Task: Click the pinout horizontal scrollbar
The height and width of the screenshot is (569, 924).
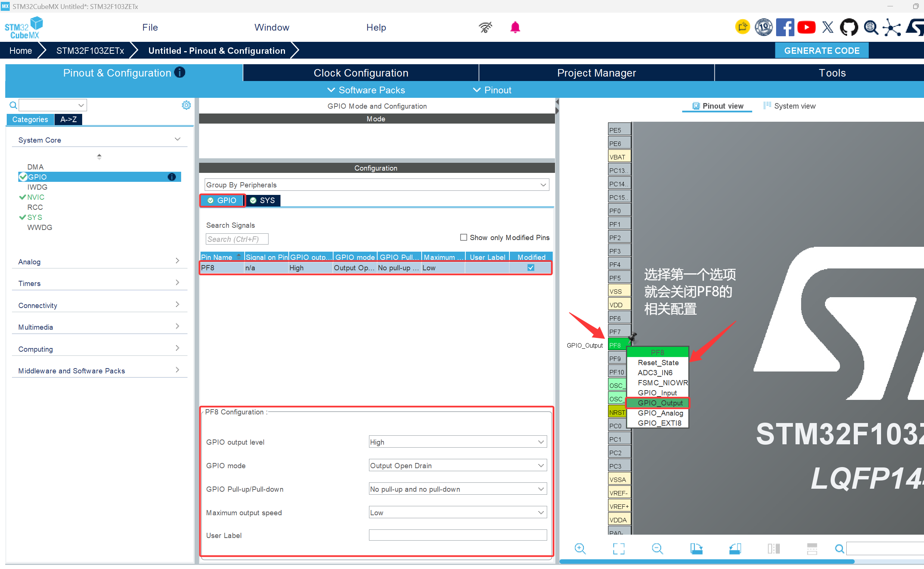Action: (x=707, y=562)
